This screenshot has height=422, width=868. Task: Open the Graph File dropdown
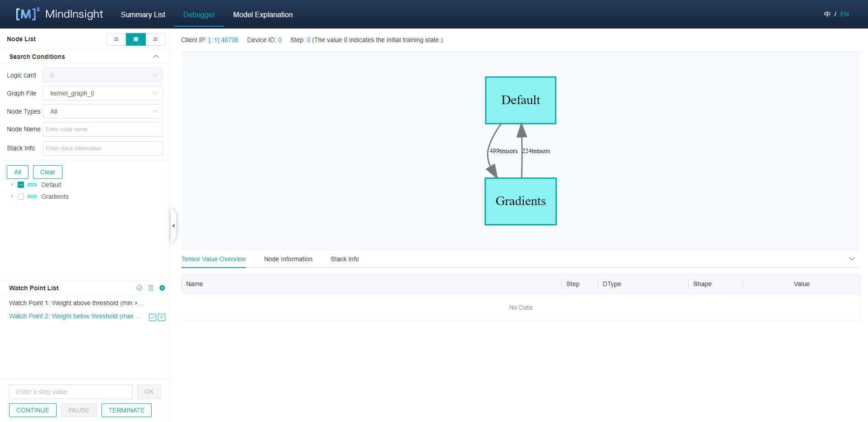pos(103,93)
